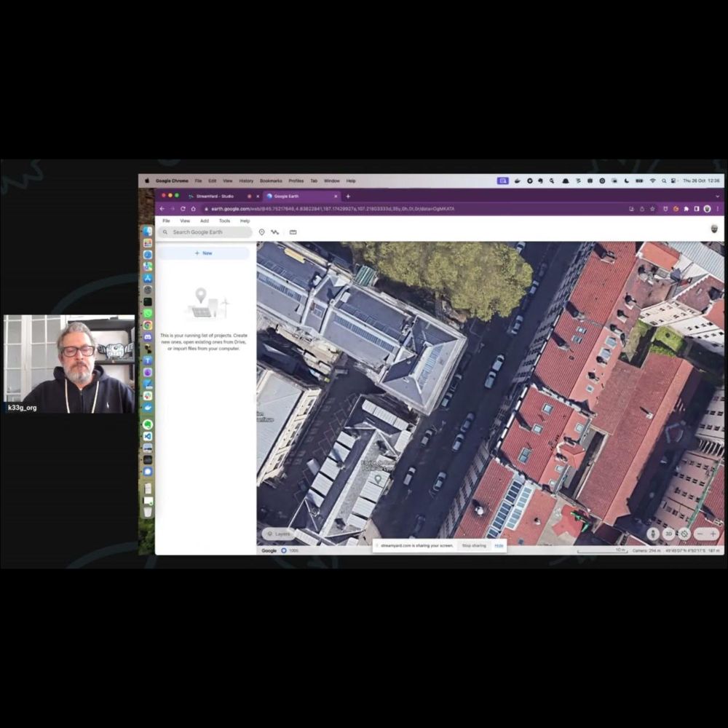The width and height of the screenshot is (728, 728).
Task: Click the Google account avatar in Earth
Action: tap(715, 229)
